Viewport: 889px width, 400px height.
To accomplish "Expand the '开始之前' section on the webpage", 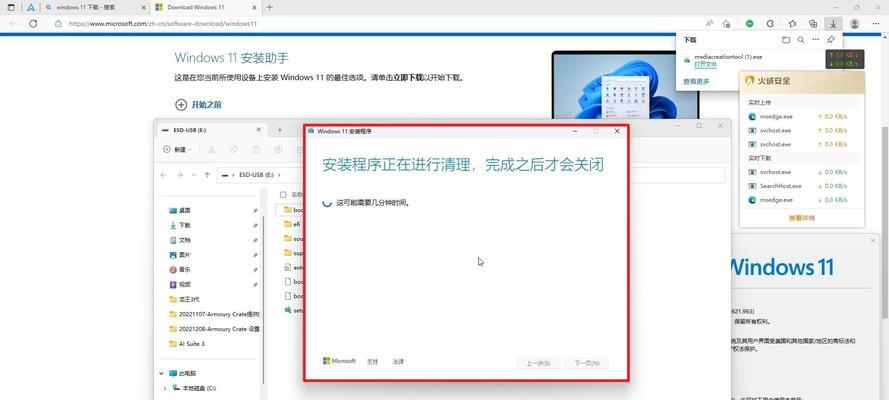I will pos(198,105).
